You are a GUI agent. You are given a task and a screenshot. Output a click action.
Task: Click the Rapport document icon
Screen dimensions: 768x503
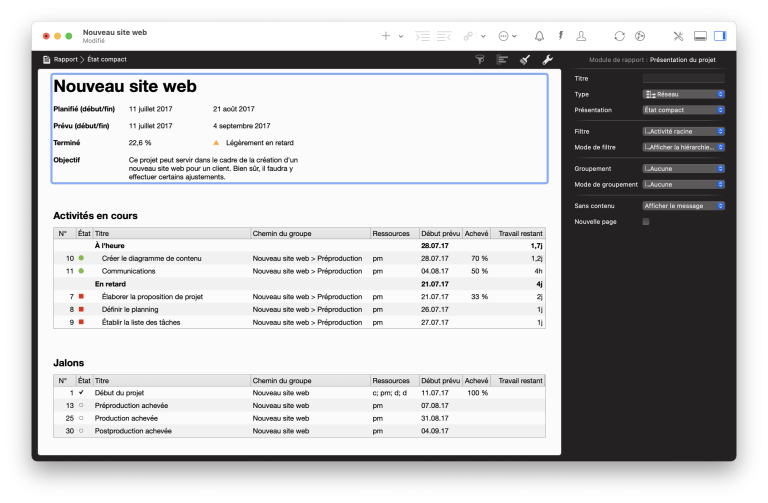click(x=47, y=60)
